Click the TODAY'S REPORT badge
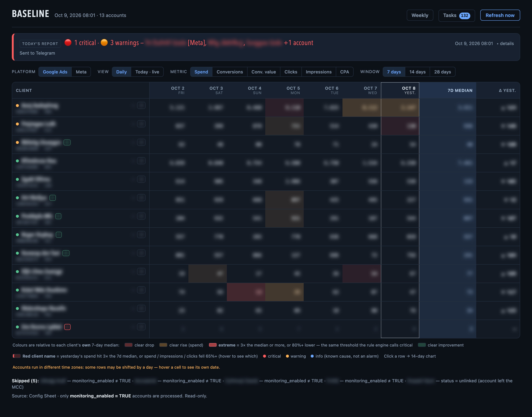 pos(40,44)
